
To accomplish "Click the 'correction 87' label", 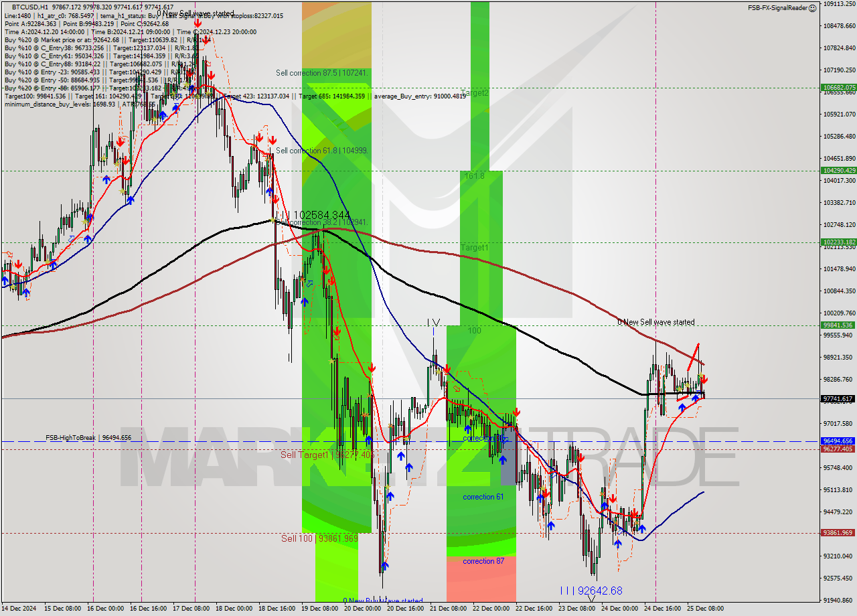I will click(483, 561).
